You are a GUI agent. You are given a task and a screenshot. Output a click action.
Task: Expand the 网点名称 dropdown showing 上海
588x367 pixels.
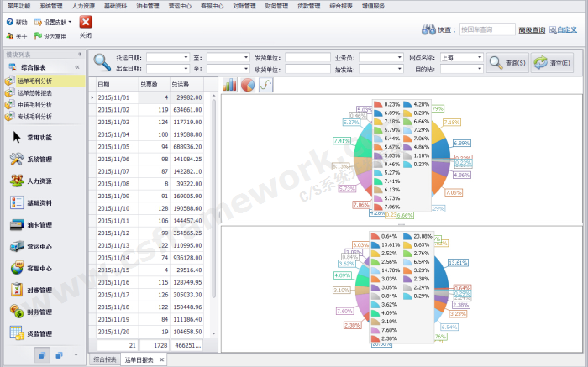click(479, 58)
